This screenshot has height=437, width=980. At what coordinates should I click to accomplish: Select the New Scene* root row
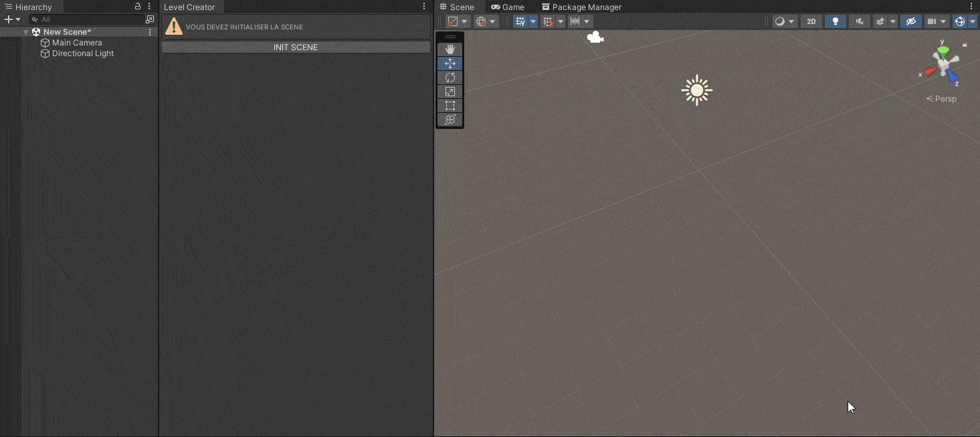tap(79, 32)
